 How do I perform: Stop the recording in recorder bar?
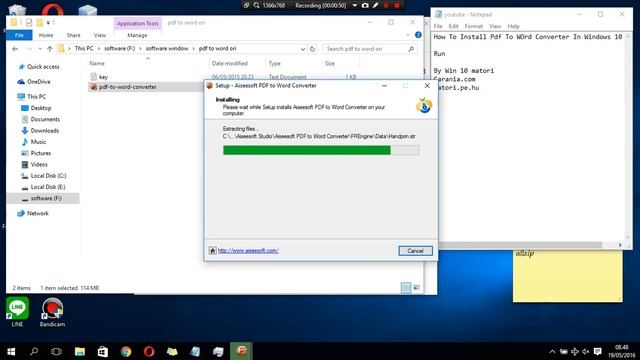pos(397,5)
